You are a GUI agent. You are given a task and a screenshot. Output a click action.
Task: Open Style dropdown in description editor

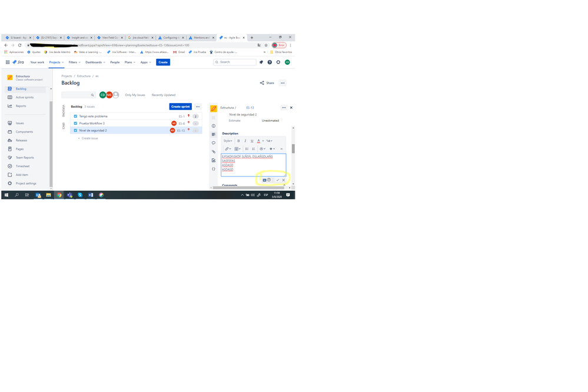click(x=228, y=141)
